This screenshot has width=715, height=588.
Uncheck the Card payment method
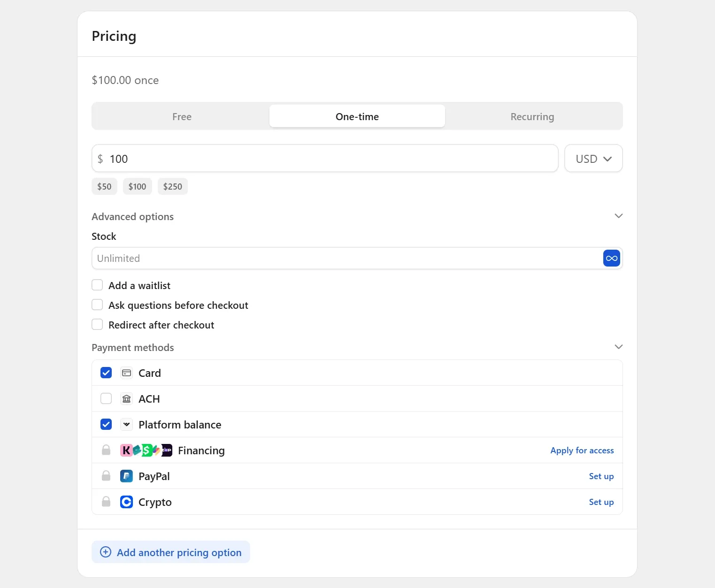tap(106, 373)
